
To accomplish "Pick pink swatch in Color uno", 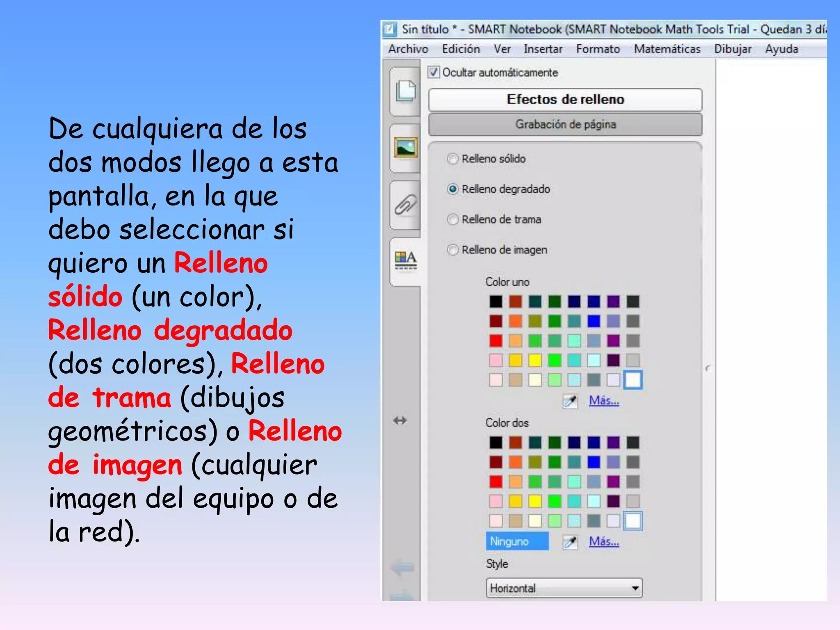I will (x=495, y=360).
